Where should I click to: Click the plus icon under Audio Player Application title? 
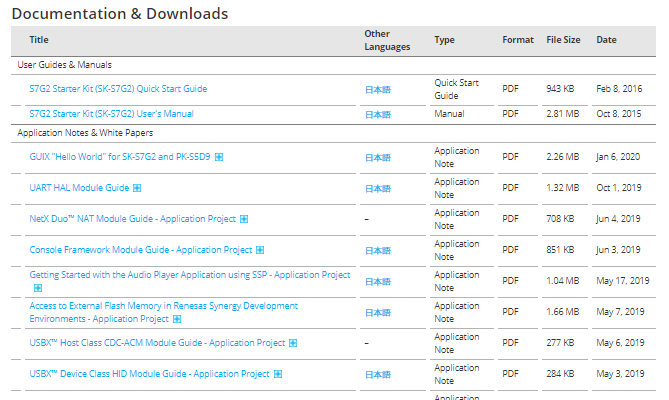38,288
